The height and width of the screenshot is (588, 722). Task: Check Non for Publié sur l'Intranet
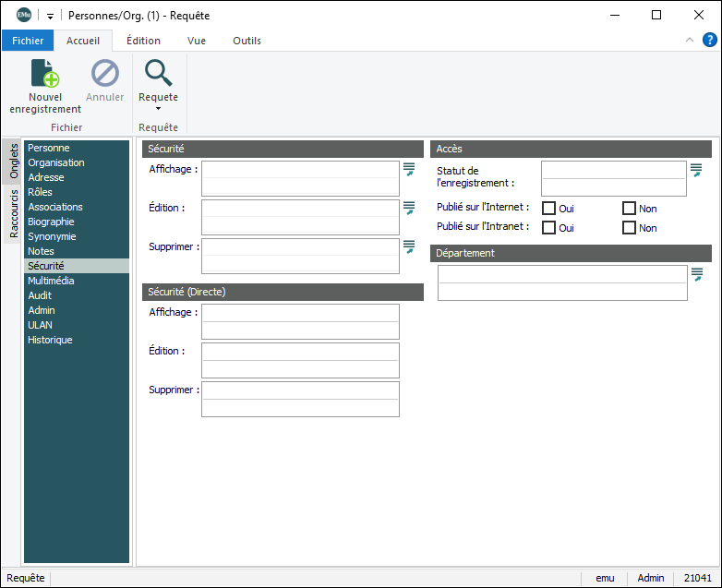tap(630, 227)
